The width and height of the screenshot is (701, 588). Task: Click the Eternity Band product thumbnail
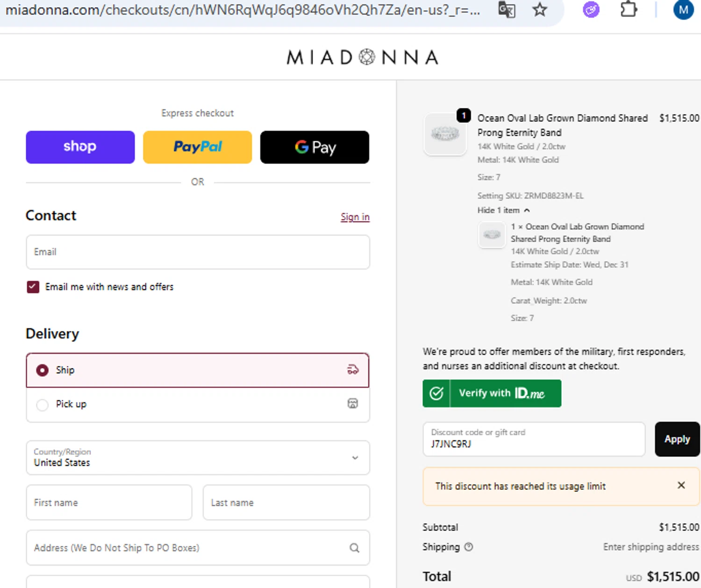pyautogui.click(x=445, y=134)
